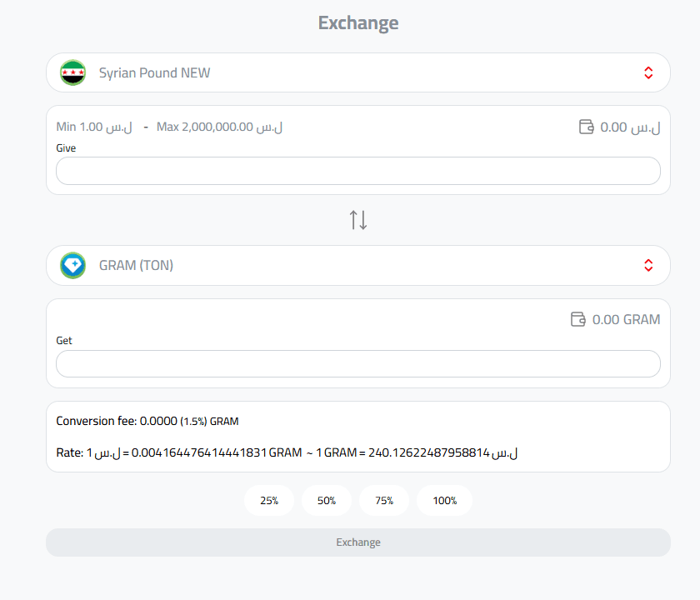The width and height of the screenshot is (700, 600).
Task: Select the 25% amount button
Action: coord(269,501)
